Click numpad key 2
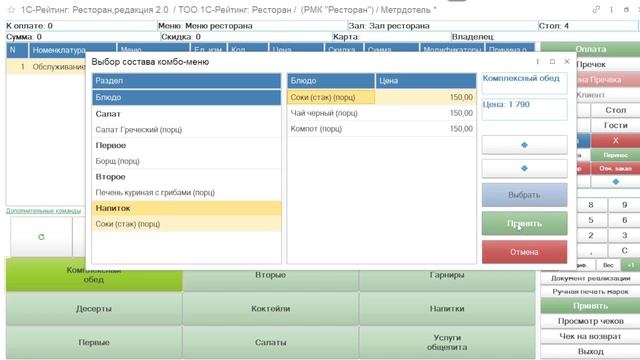This screenshot has width=640, height=360. (x=591, y=236)
